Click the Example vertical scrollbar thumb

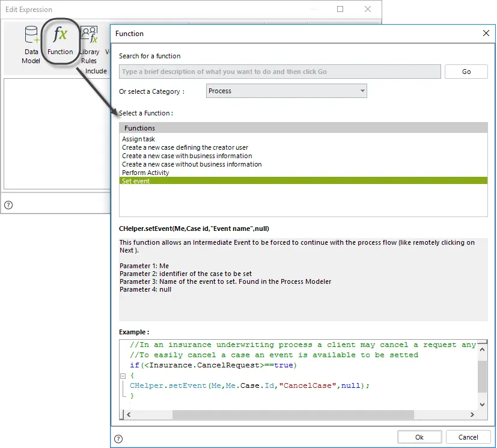(x=482, y=376)
